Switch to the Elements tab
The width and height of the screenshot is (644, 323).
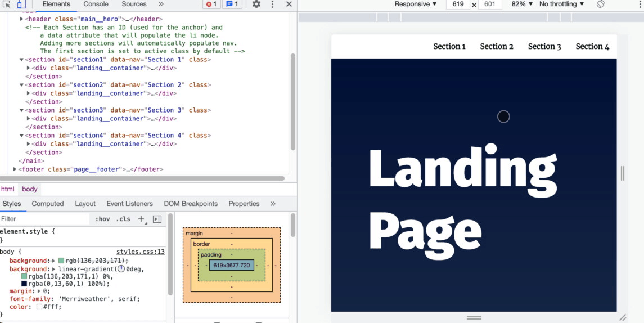(56, 4)
